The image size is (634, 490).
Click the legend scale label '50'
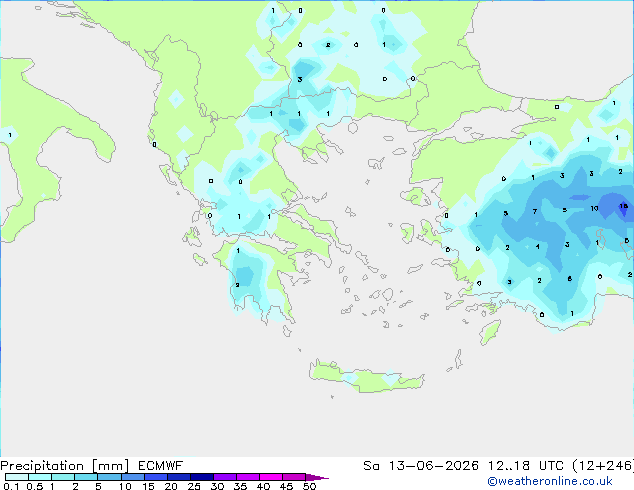tap(309, 486)
